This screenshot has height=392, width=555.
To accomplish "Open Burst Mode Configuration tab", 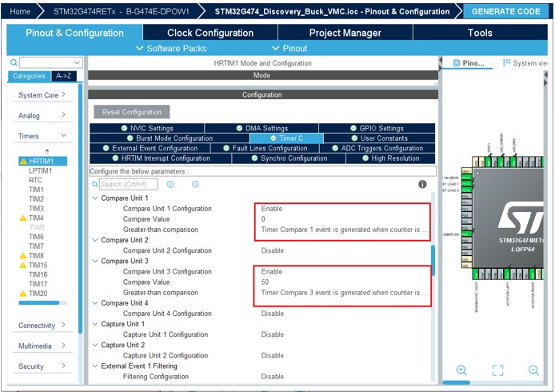I will [170, 138].
